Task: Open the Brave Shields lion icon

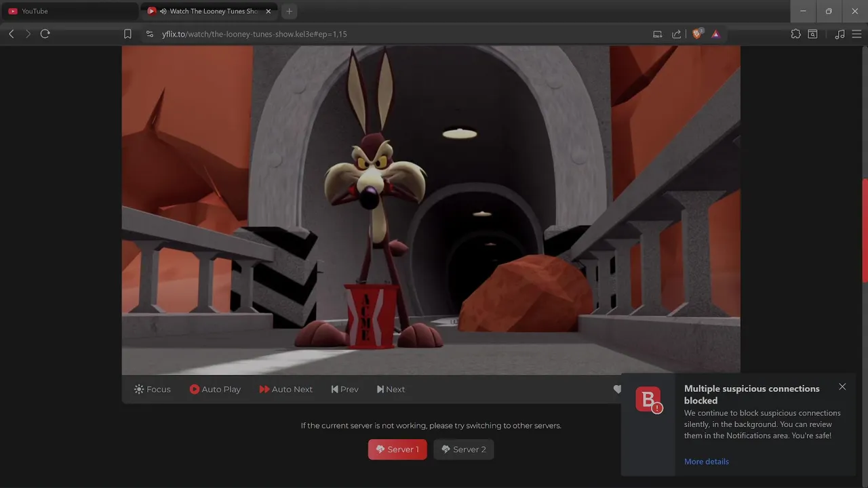Action: pos(696,34)
